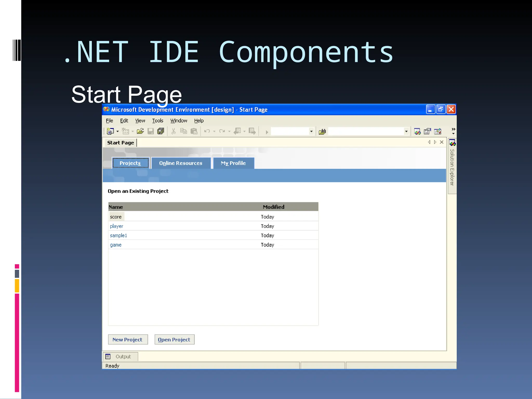532x399 pixels.
Task: Open the Edit menu
Action: click(x=124, y=121)
